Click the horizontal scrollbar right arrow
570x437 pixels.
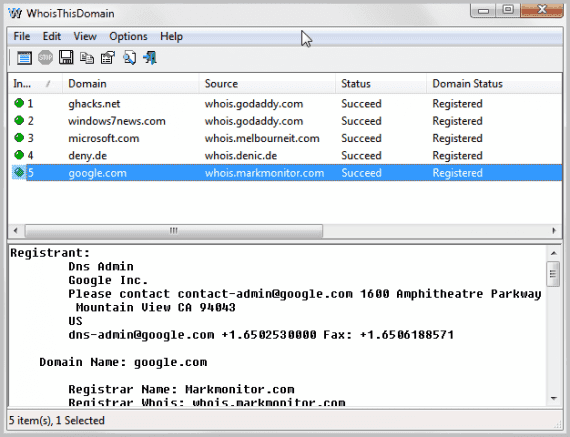click(x=554, y=230)
